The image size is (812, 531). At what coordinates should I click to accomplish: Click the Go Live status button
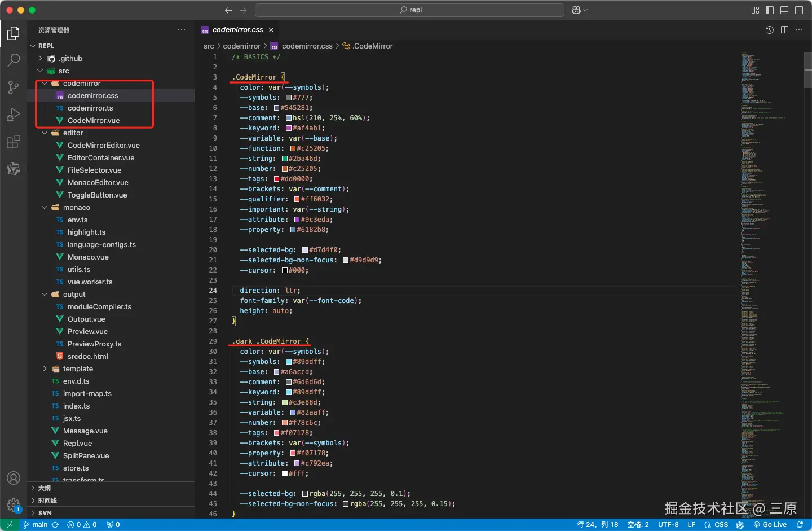click(x=770, y=525)
